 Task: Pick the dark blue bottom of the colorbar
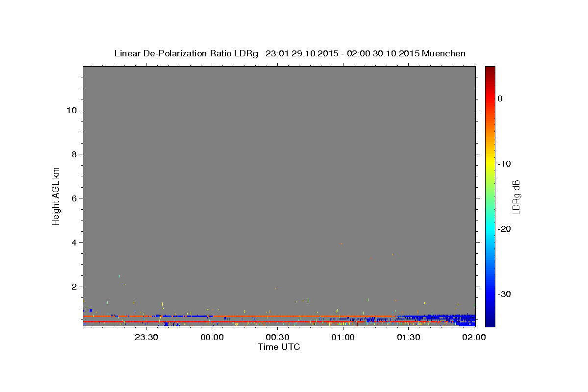(x=490, y=321)
